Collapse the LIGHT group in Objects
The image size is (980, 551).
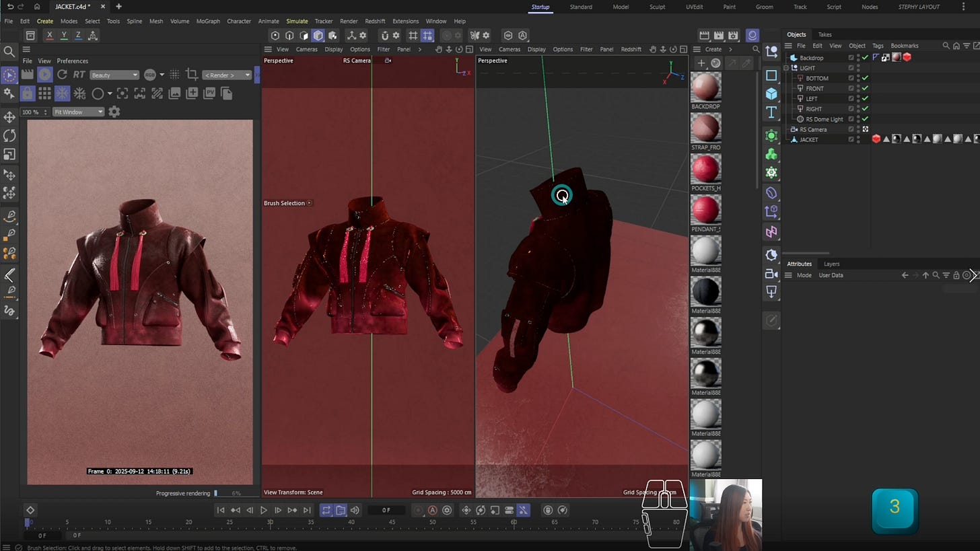tap(788, 68)
